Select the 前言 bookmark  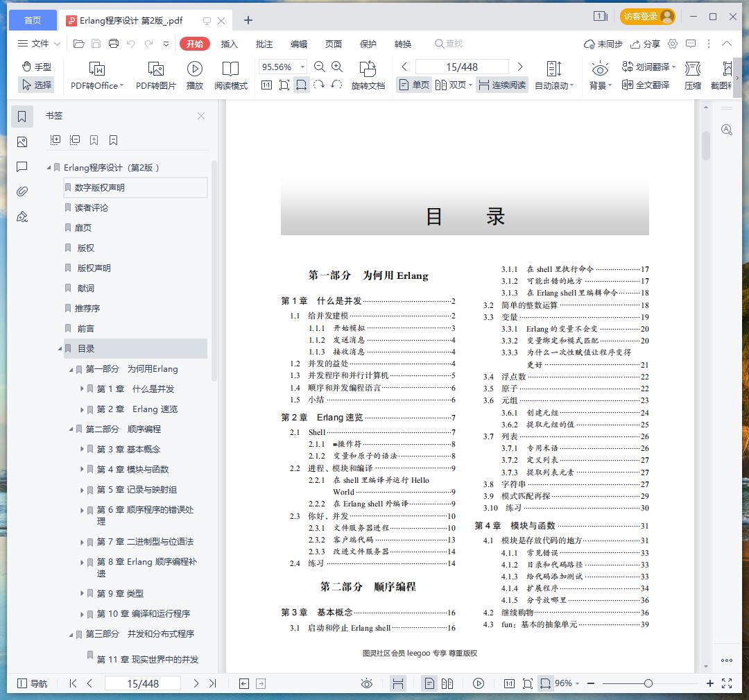[x=86, y=329]
